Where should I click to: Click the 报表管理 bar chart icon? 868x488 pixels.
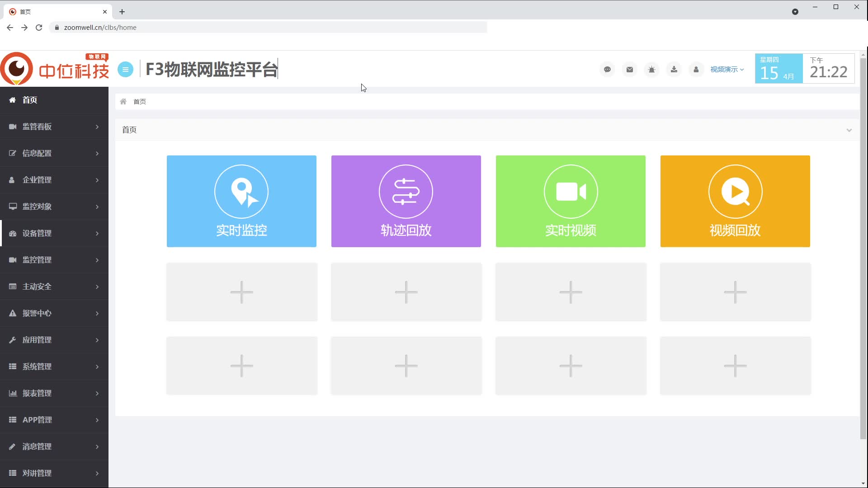(x=13, y=393)
